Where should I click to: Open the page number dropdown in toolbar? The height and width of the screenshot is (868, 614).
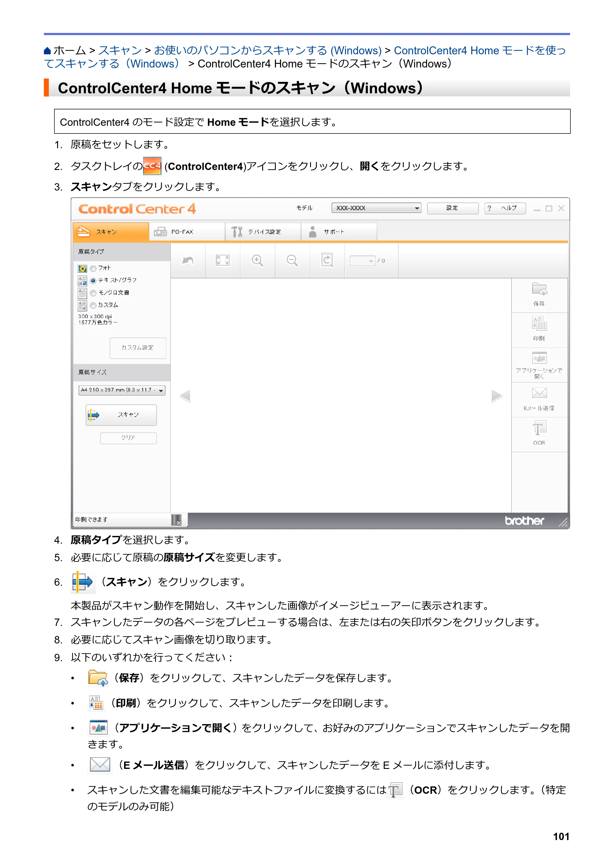pos(363,260)
